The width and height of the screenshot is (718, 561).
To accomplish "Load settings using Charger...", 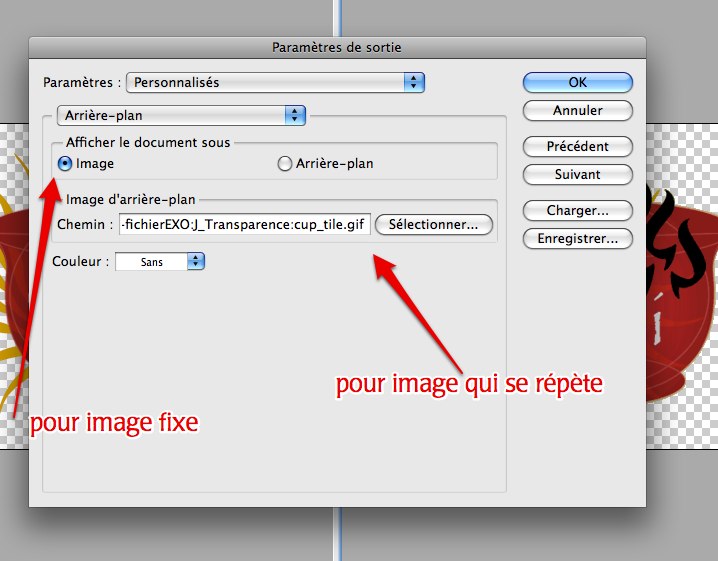I will (x=577, y=211).
